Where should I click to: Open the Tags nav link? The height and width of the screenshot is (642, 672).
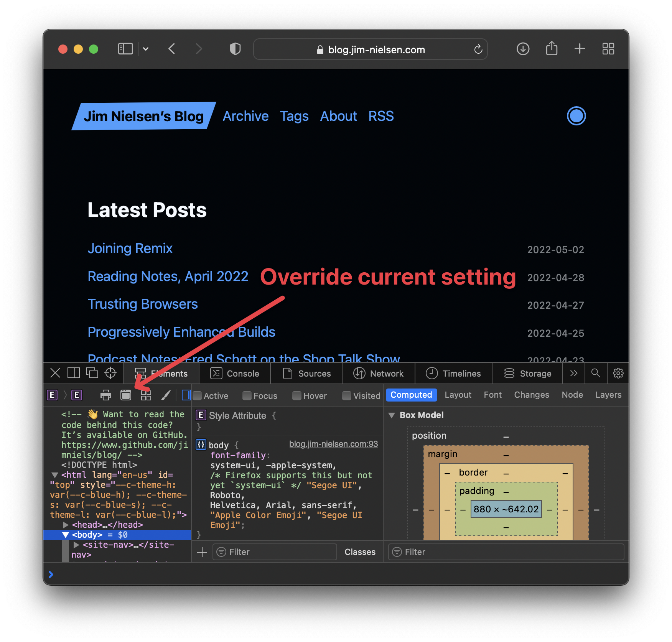pos(294,116)
